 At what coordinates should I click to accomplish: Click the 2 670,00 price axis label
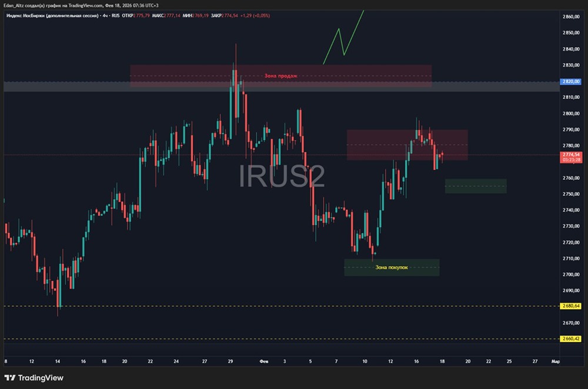click(x=571, y=323)
